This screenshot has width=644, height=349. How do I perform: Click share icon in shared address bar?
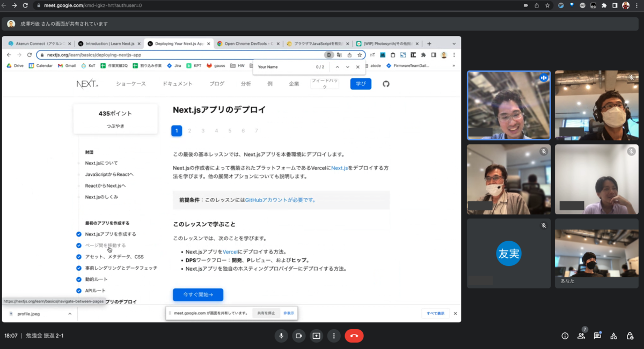pos(349,55)
